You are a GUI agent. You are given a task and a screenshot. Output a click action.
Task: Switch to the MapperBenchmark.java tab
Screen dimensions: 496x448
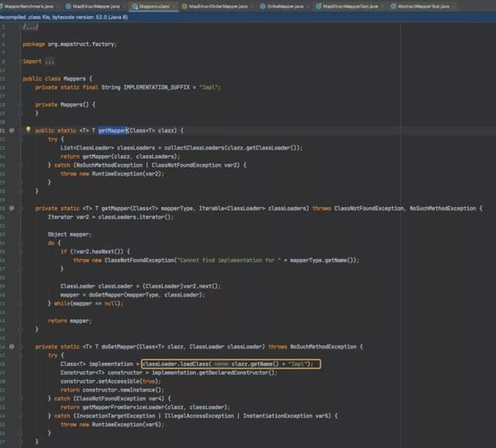click(29, 6)
